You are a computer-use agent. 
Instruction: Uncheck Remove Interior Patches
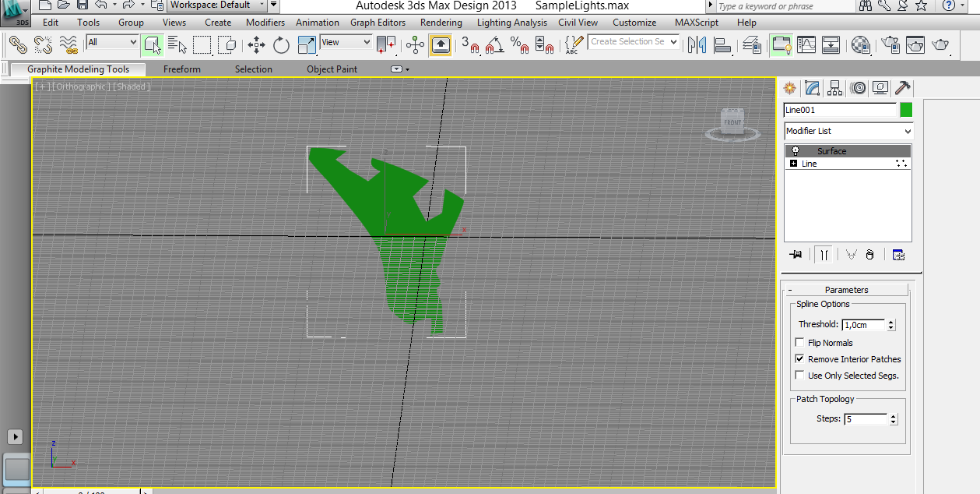pyautogui.click(x=799, y=359)
